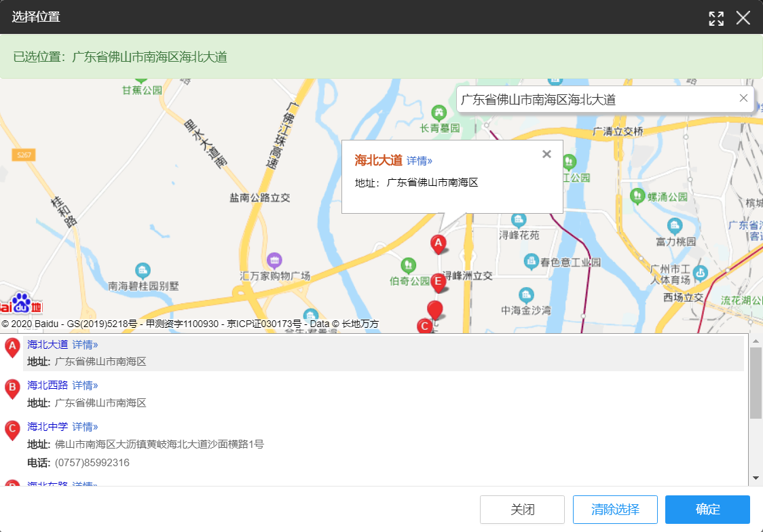763x532 pixels.
Task: Open 海北西路 result title
Action: (48, 385)
